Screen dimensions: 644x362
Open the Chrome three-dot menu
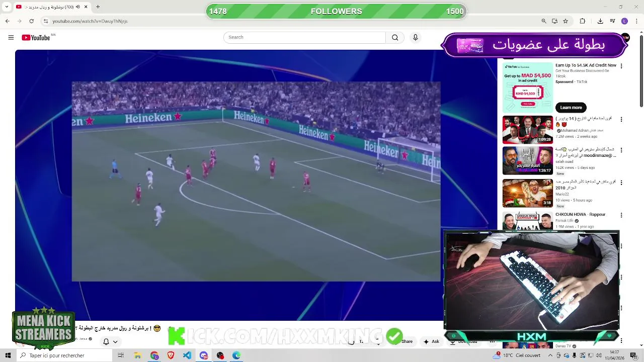637,21
